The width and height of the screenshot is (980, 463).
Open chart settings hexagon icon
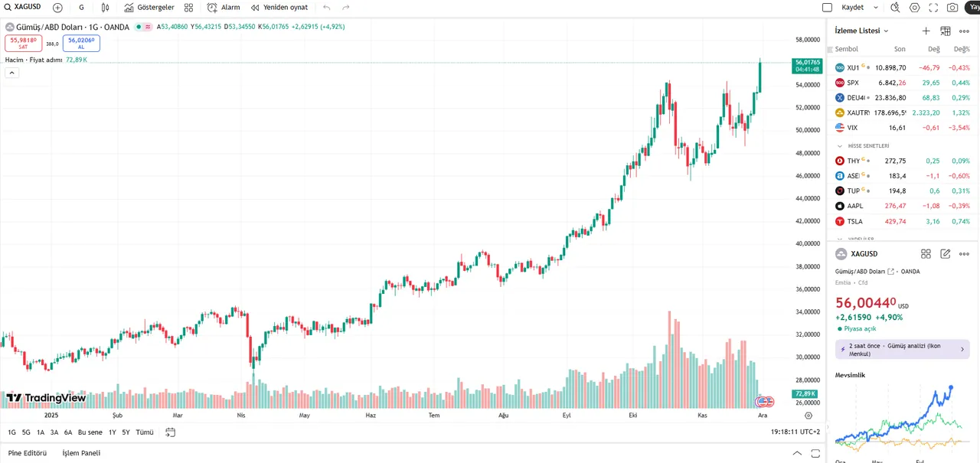[914, 8]
